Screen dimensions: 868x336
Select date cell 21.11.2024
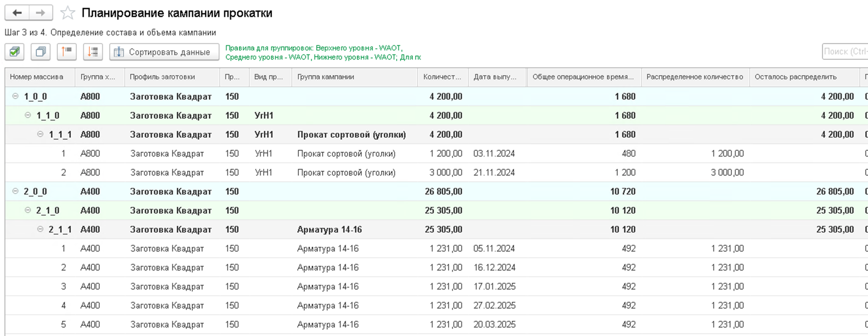(494, 172)
